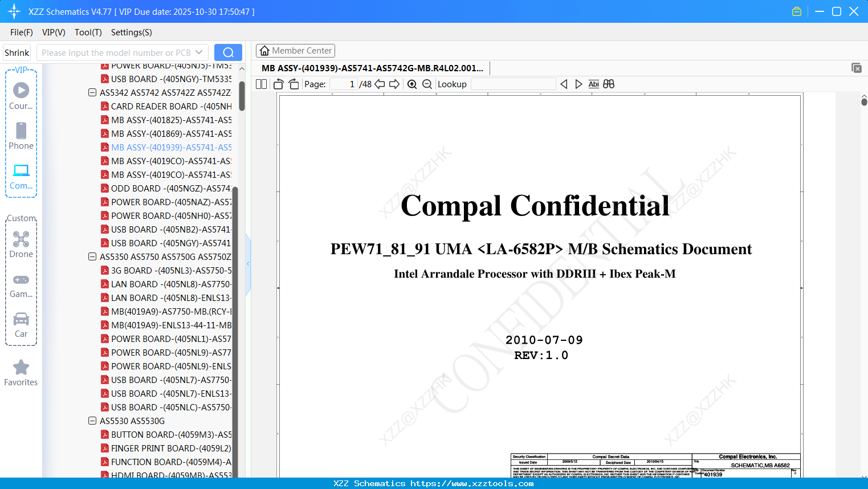Find next lookup result triangle
The image size is (868, 489).
coord(578,84)
